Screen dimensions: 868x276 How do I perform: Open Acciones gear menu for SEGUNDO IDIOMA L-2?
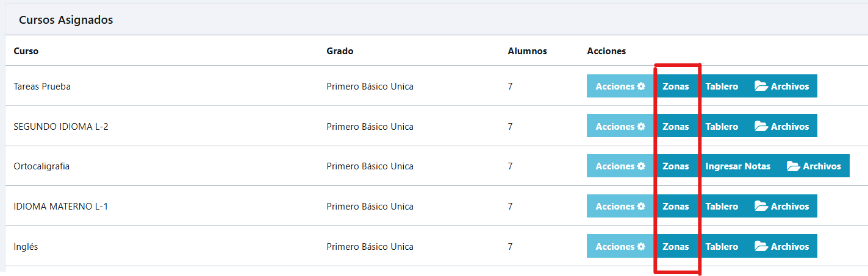620,126
